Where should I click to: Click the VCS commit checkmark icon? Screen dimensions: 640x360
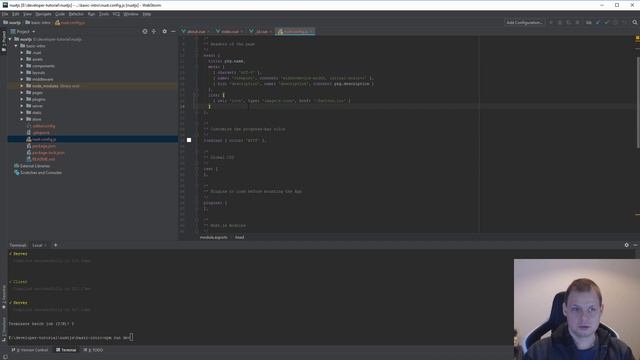point(607,22)
